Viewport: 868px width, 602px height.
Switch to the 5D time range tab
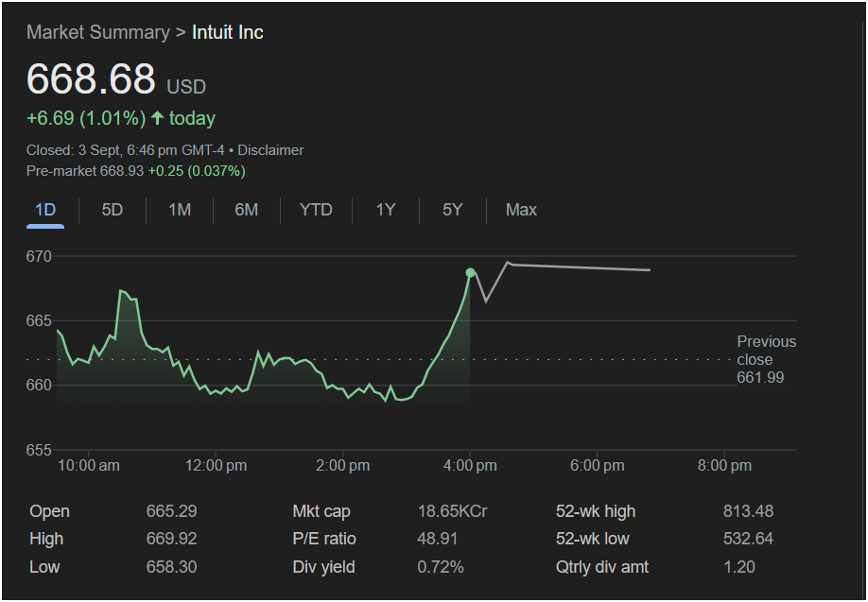tap(112, 210)
